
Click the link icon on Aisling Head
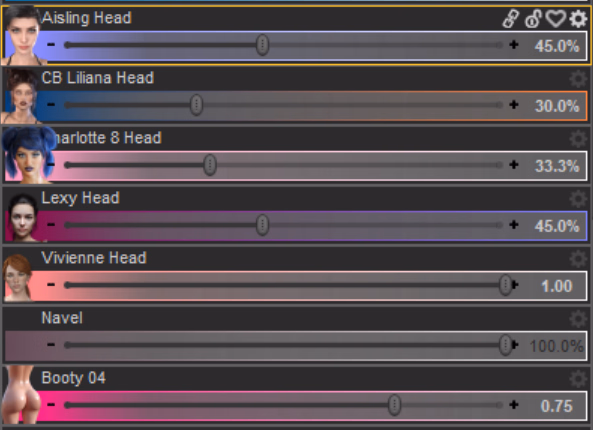tap(511, 18)
